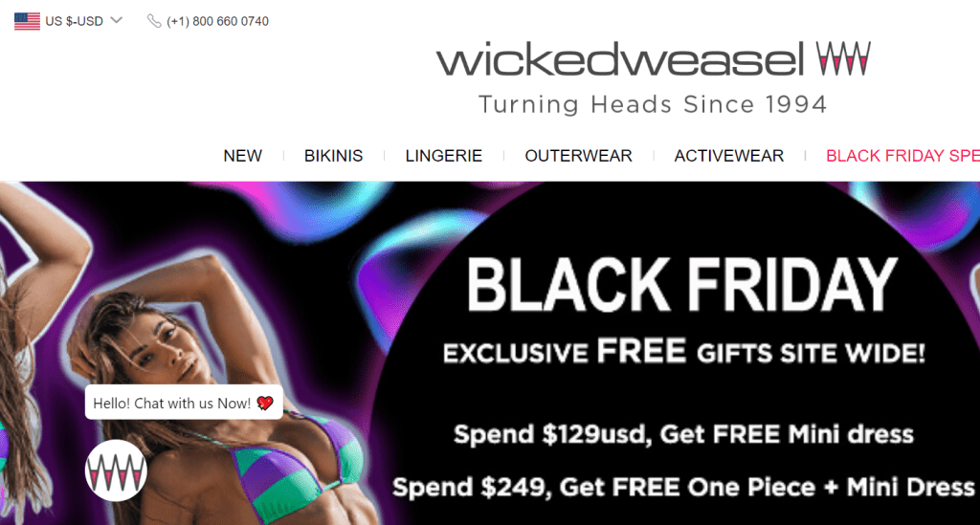Click the wickedweasel logo text
The image size is (980, 525).
(620, 60)
